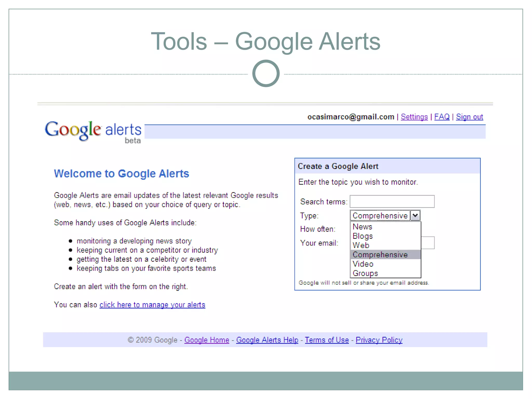Click the ocasimarco@gmail.com account text

pyautogui.click(x=351, y=117)
